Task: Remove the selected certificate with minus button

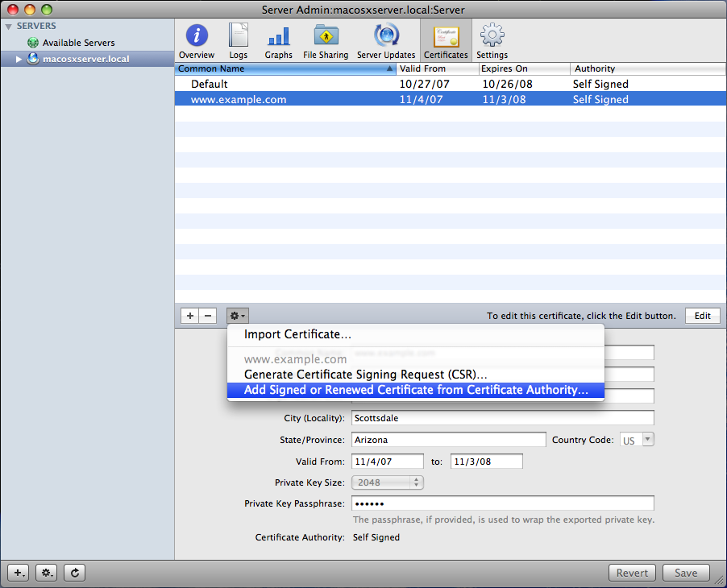Action: (x=208, y=316)
